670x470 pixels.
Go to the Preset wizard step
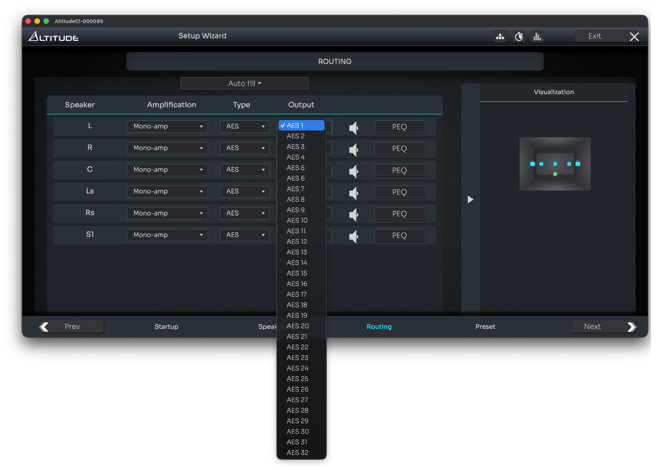coord(485,326)
